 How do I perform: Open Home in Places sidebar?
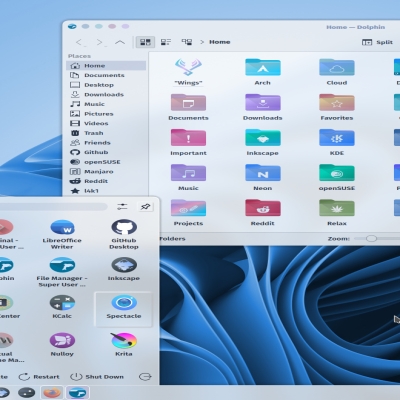[x=106, y=66]
